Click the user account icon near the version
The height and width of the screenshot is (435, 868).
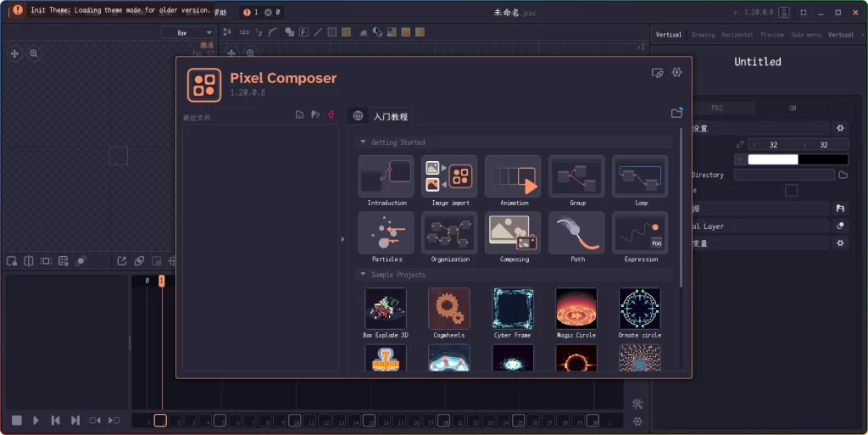tap(784, 12)
